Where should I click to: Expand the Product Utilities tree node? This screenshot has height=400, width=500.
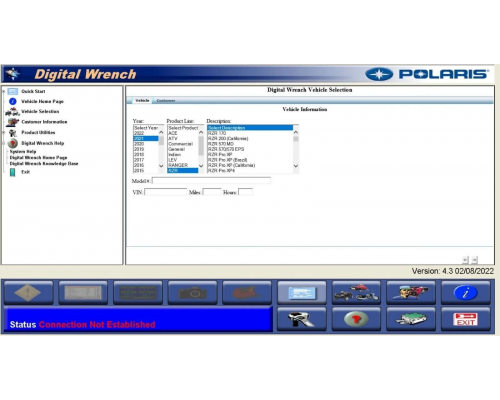[x=4, y=133]
